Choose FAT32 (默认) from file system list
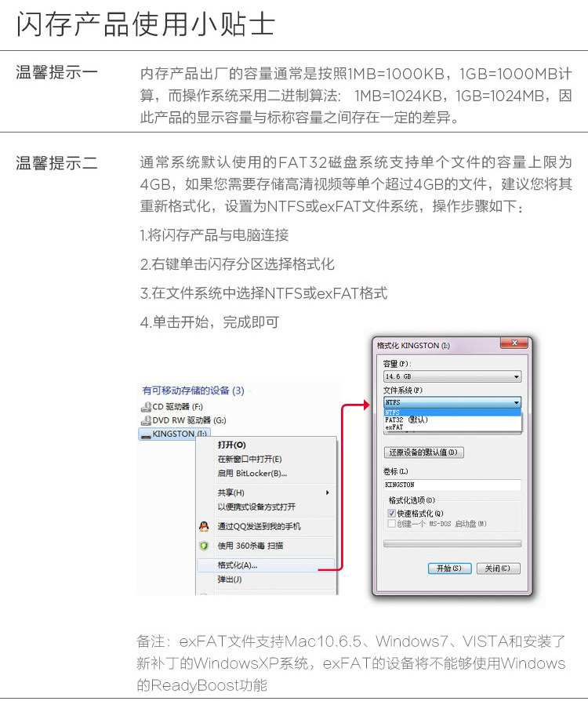The image size is (588, 701). [x=452, y=420]
